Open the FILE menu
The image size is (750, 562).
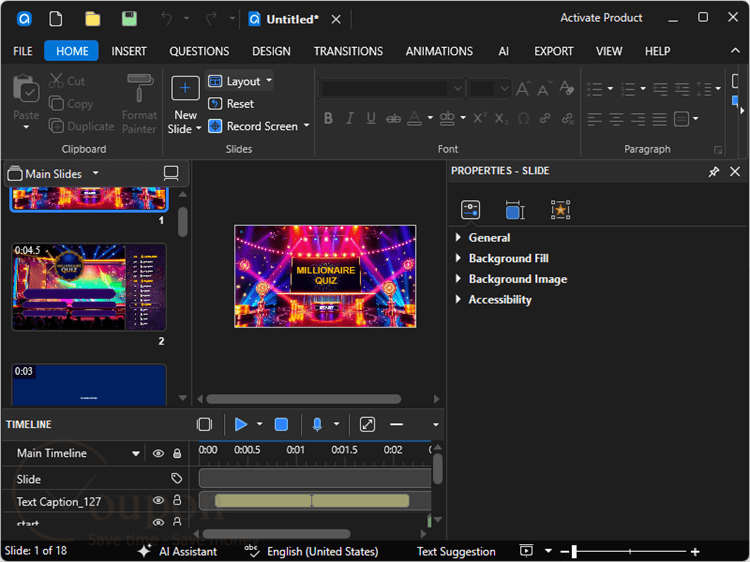click(x=22, y=51)
